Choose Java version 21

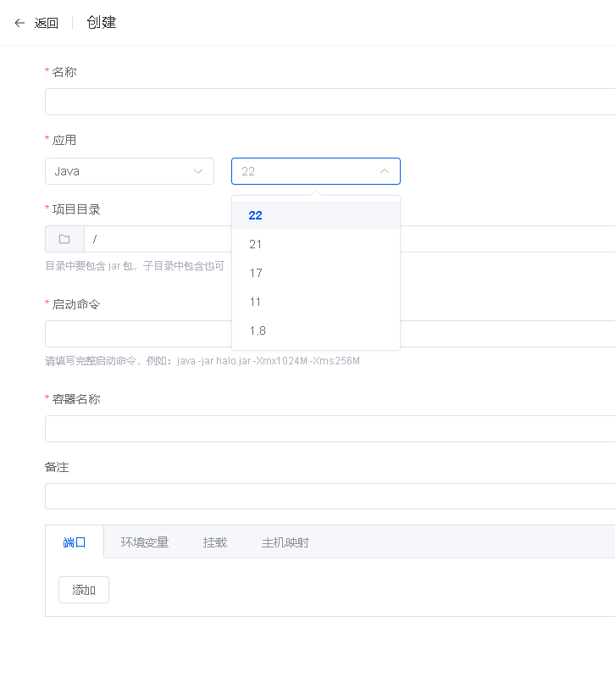(x=256, y=244)
